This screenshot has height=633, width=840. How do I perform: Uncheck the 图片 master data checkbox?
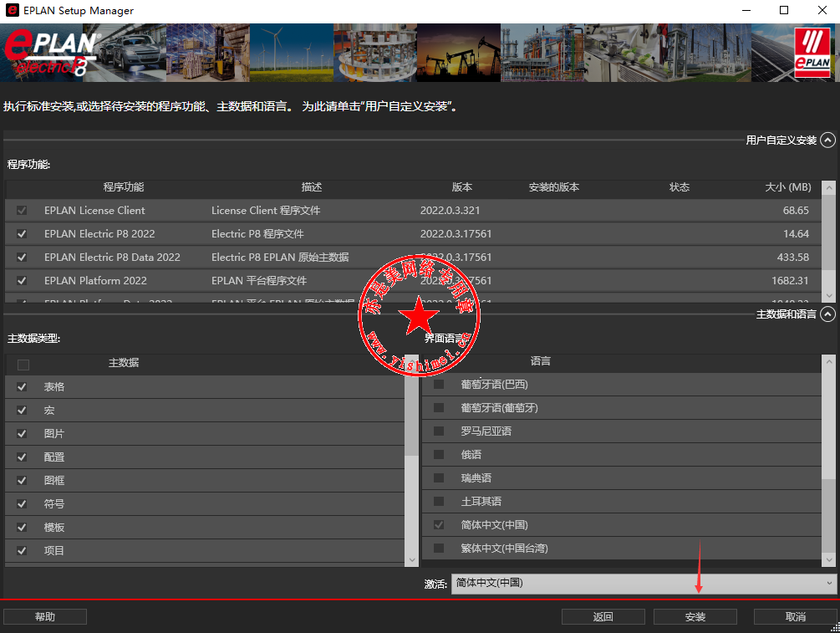[x=22, y=434]
